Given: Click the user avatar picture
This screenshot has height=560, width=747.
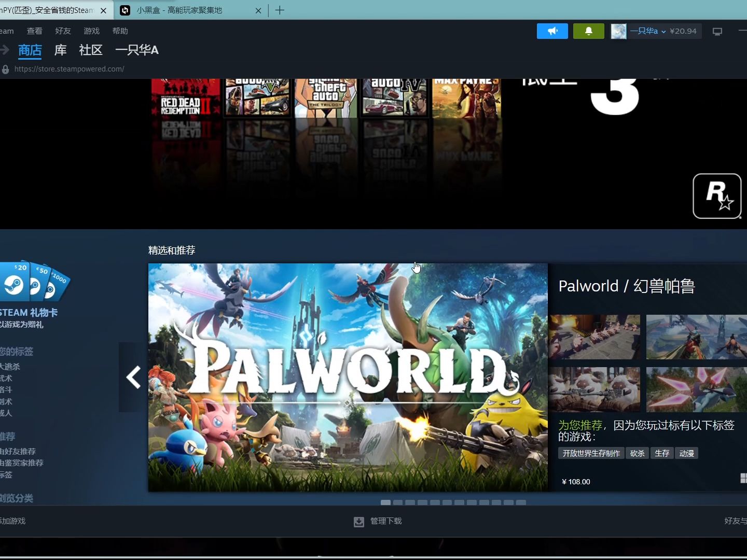Looking at the screenshot, I should pos(618,31).
